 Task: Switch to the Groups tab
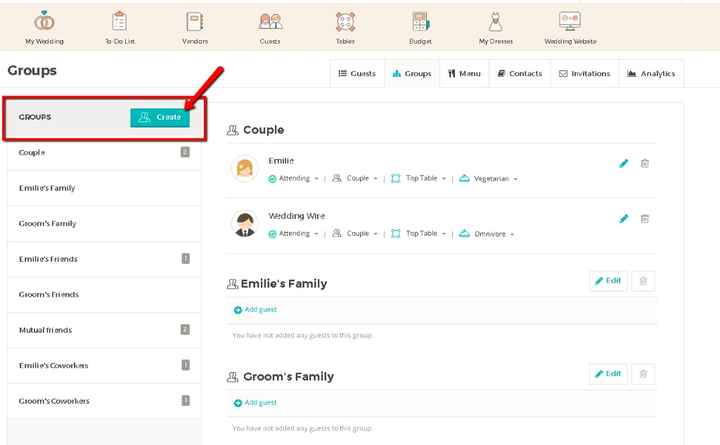point(412,73)
